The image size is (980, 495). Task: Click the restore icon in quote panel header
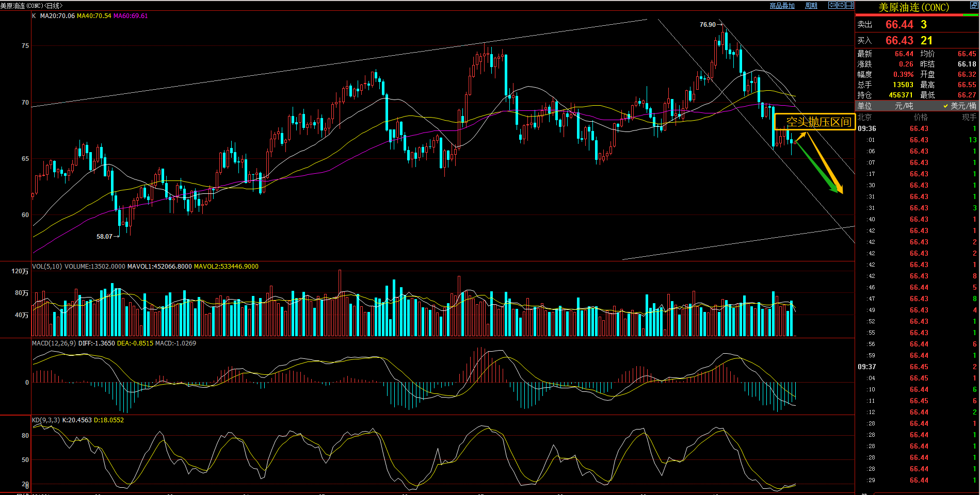(x=973, y=5)
